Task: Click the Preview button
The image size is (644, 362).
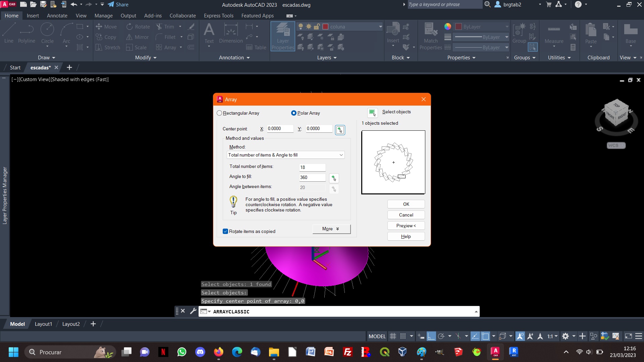Action: tap(406, 226)
